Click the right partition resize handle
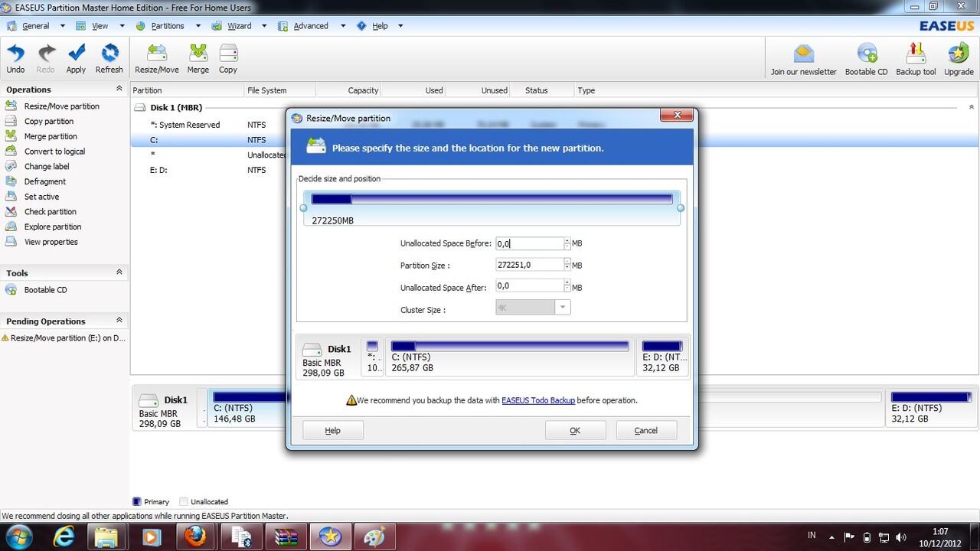 coord(681,208)
